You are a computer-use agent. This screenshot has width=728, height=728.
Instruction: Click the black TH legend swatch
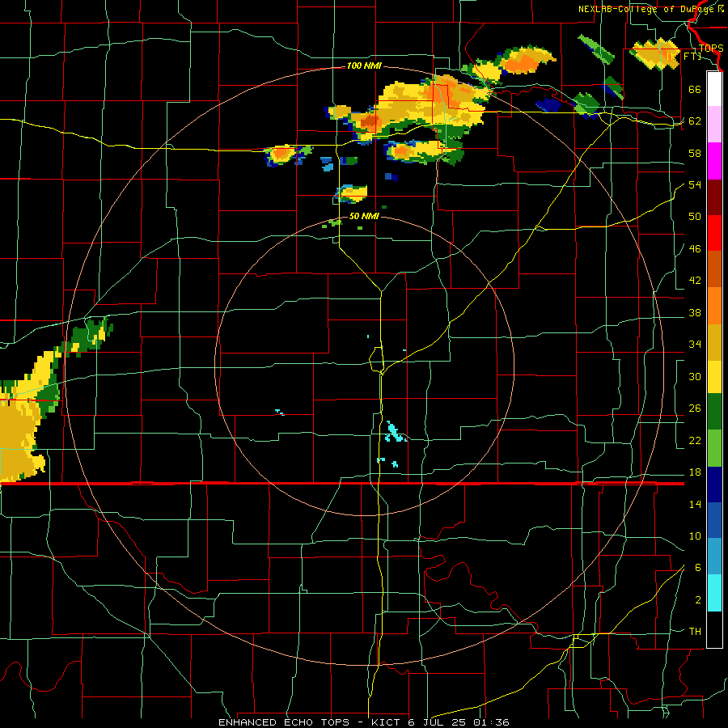[714, 629]
